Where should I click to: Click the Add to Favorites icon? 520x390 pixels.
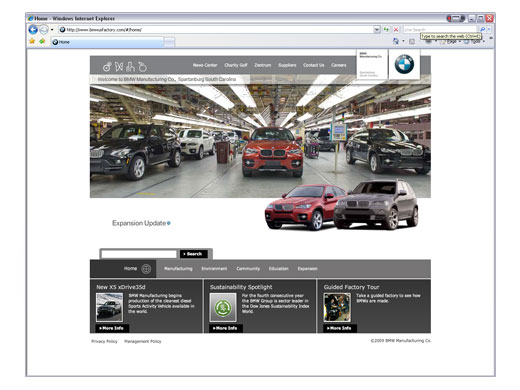tap(42, 41)
